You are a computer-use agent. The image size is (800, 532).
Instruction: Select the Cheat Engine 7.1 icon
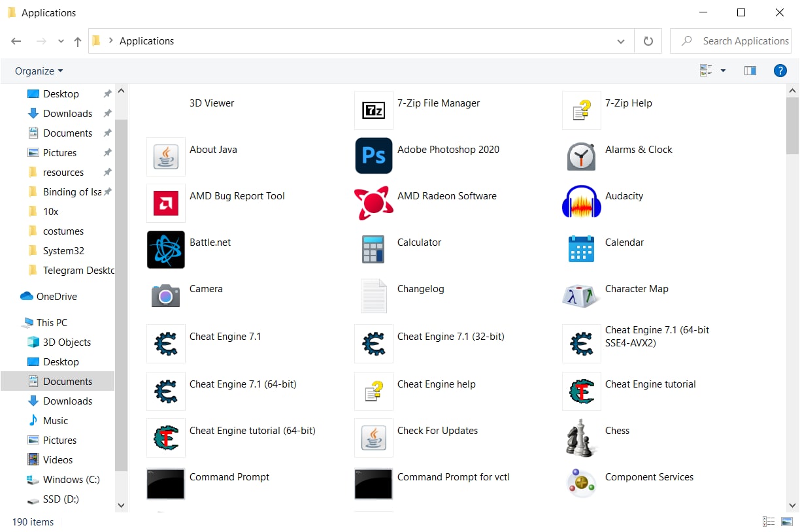click(166, 344)
